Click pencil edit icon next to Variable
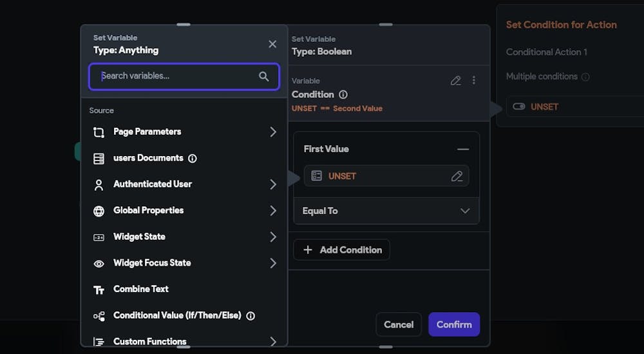The height and width of the screenshot is (354, 644). pyautogui.click(x=455, y=81)
